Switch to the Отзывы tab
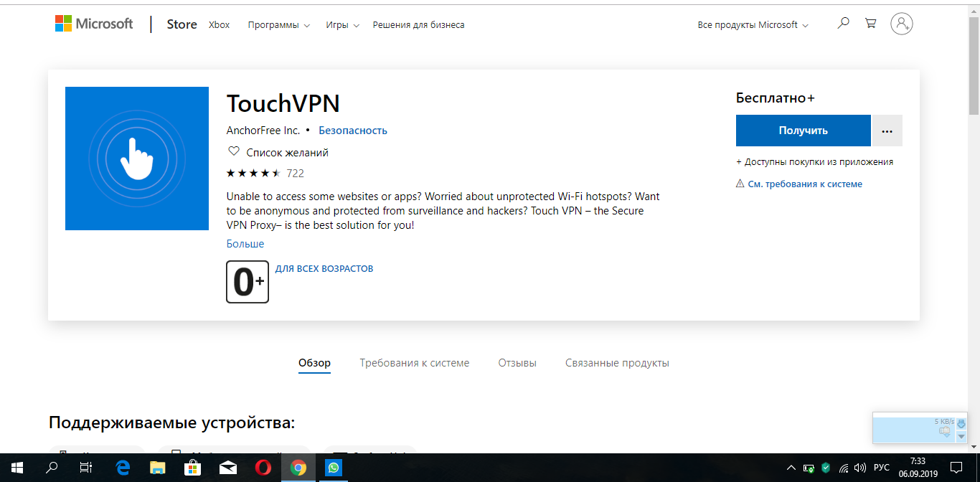The image size is (980, 482). pos(517,363)
